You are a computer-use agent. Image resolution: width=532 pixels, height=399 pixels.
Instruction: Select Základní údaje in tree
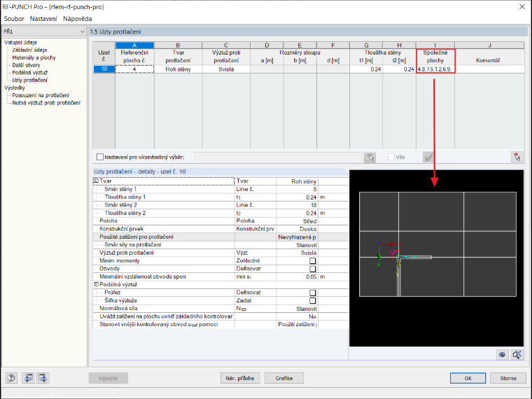pyautogui.click(x=29, y=50)
